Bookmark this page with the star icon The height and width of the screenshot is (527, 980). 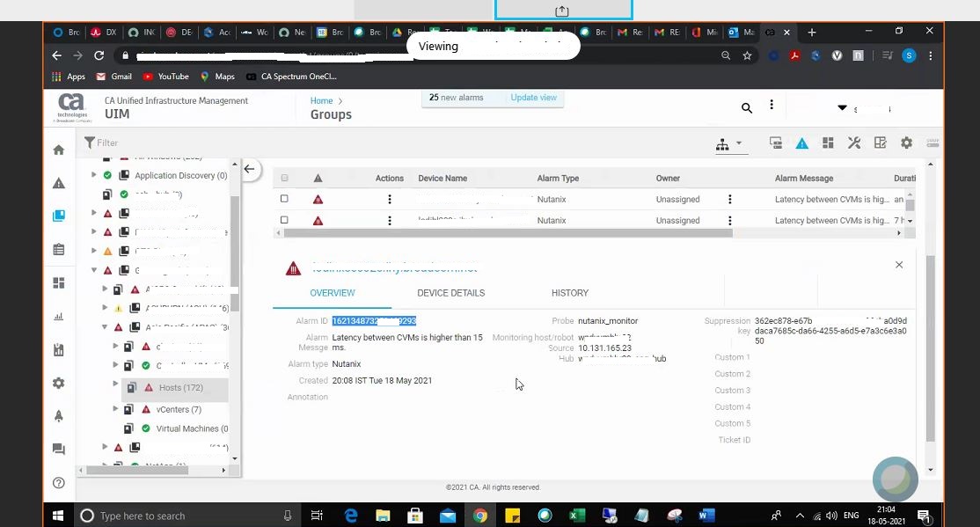[747, 55]
